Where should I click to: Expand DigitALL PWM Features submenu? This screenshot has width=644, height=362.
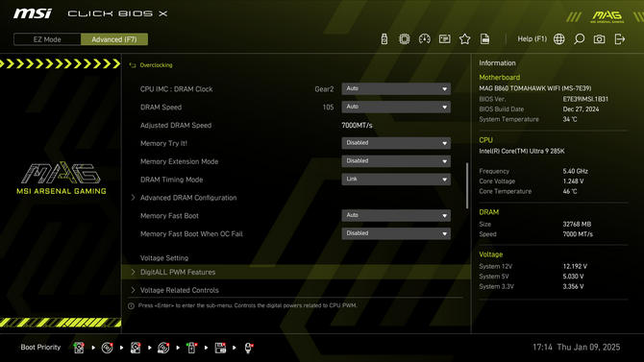point(296,272)
